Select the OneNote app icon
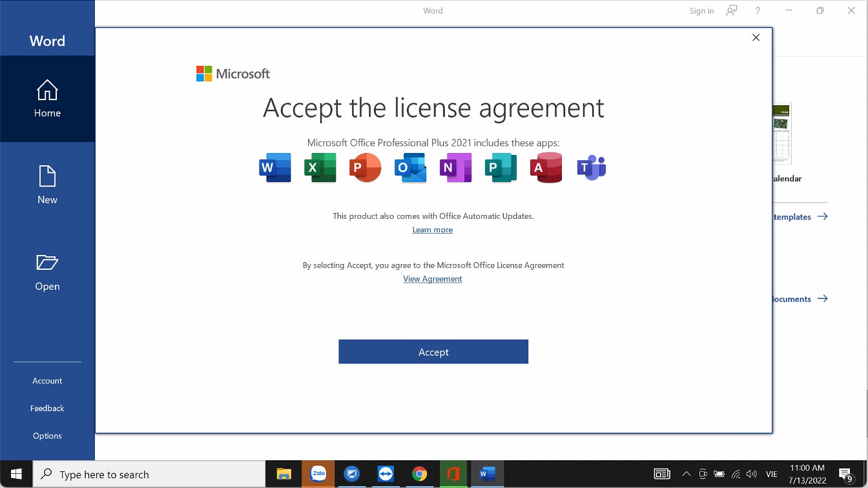Screen dimensions: 868x488 point(455,167)
